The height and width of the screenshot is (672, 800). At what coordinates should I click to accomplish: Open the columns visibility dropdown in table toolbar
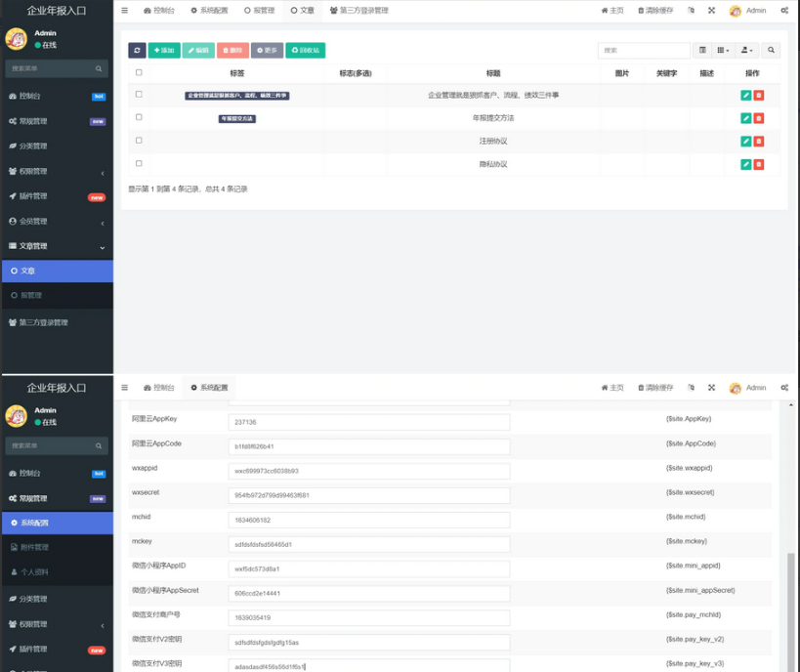724,50
